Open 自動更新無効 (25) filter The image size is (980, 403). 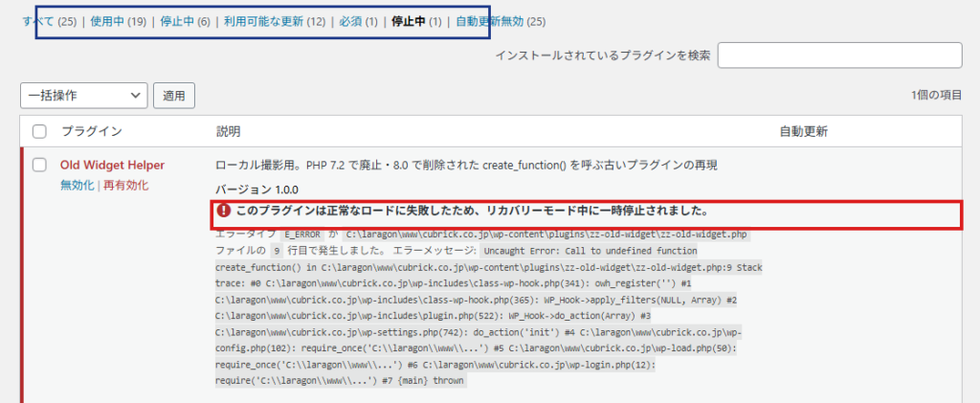coord(500,22)
